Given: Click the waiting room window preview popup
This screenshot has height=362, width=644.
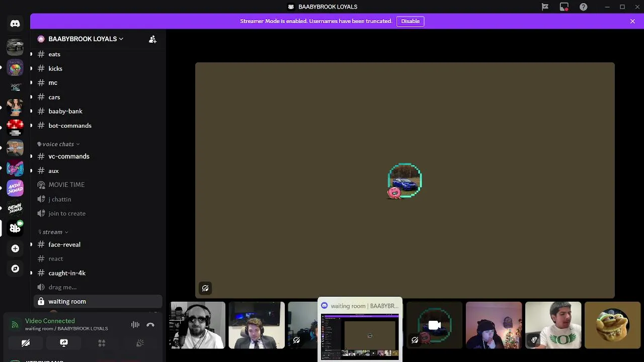Looking at the screenshot, I should tap(360, 329).
